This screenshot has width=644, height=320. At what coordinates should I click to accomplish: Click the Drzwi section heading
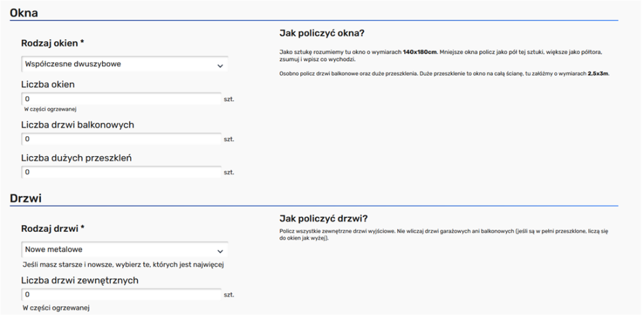click(x=25, y=199)
